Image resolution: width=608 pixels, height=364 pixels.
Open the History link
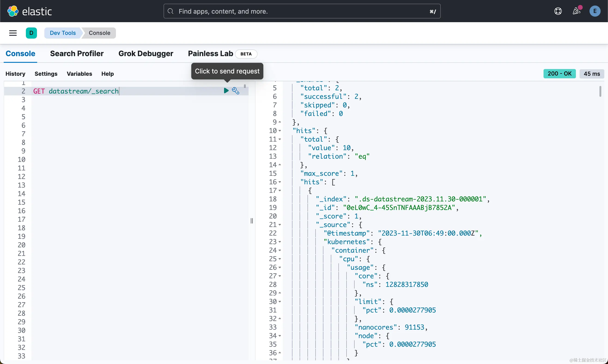(15, 74)
